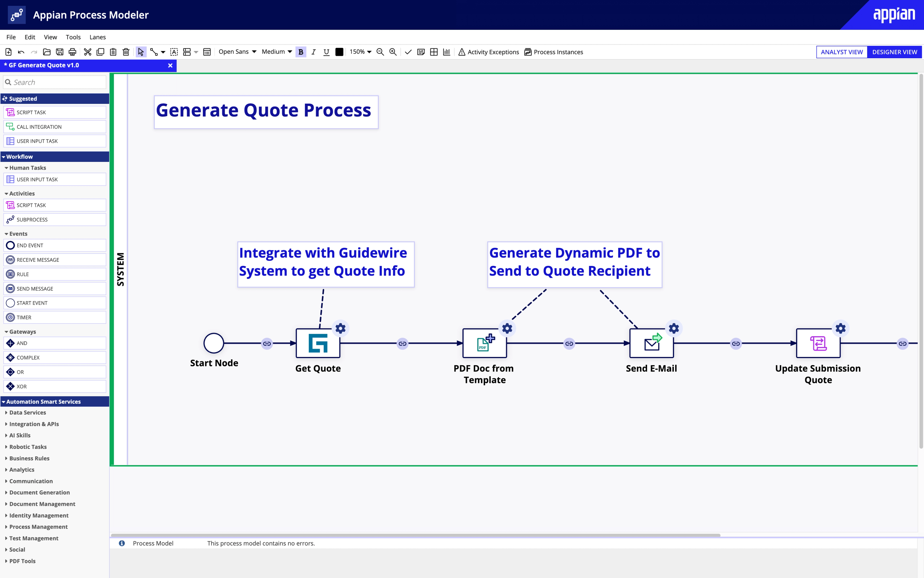Toggle bold formatting

(301, 52)
